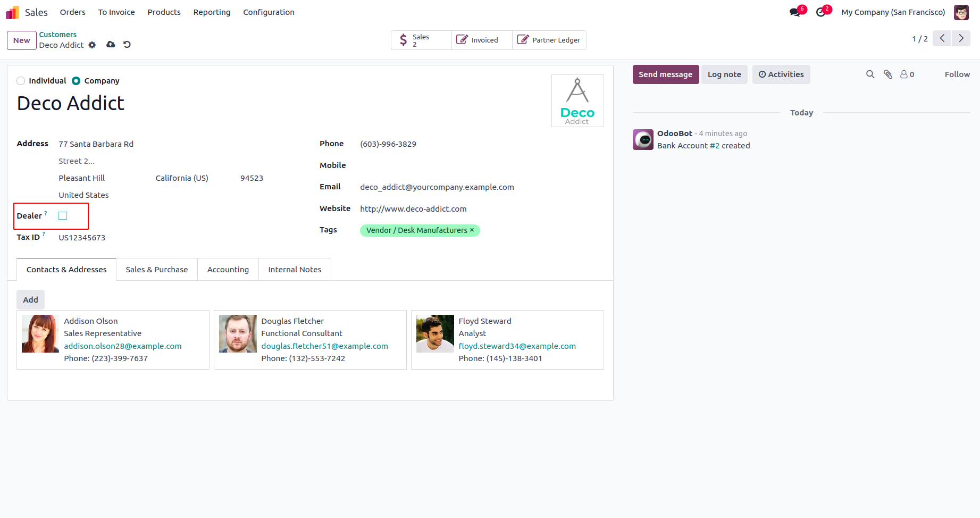Show followers count icon

pos(907,74)
